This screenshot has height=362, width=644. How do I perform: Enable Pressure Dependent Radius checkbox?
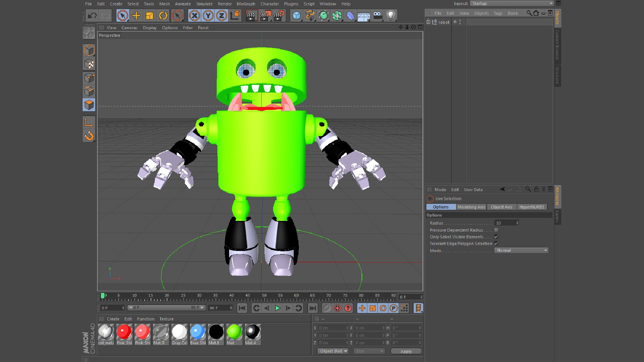tap(496, 230)
